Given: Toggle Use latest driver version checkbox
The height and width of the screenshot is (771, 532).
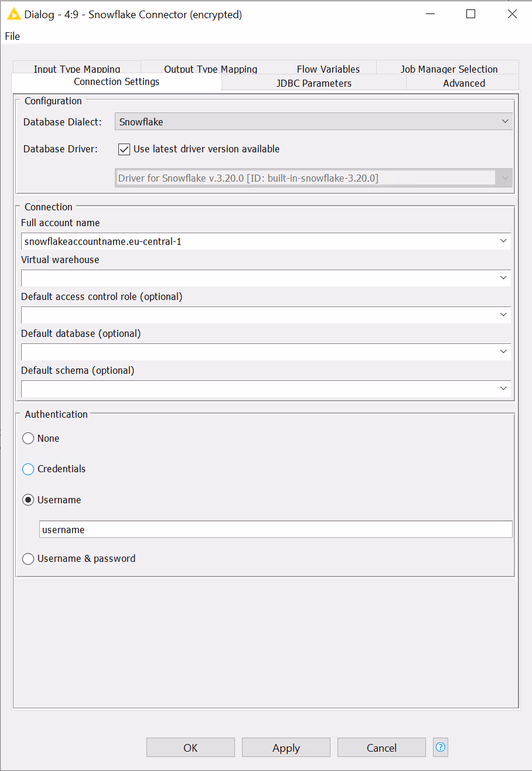Looking at the screenshot, I should click(x=124, y=149).
